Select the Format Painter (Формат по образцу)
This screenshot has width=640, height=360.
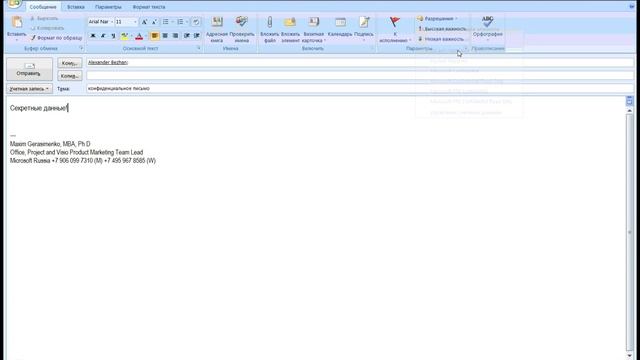tap(56, 38)
